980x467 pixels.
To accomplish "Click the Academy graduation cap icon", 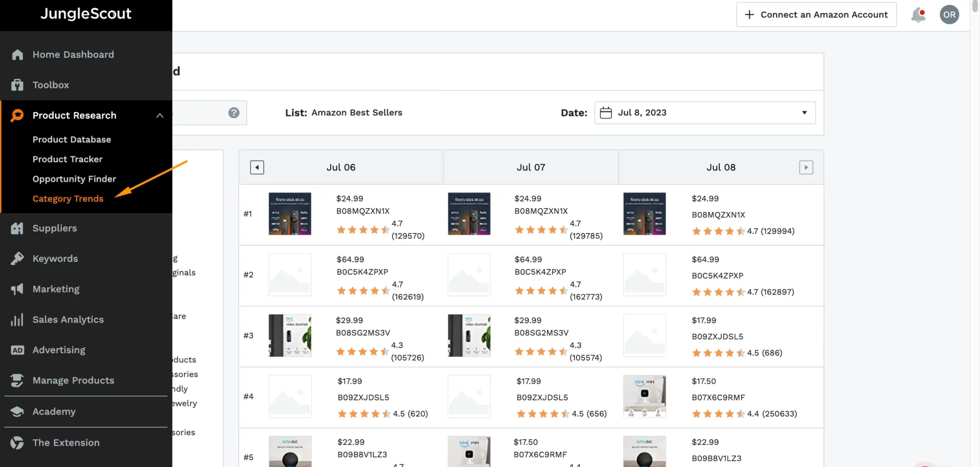I will coord(17,411).
